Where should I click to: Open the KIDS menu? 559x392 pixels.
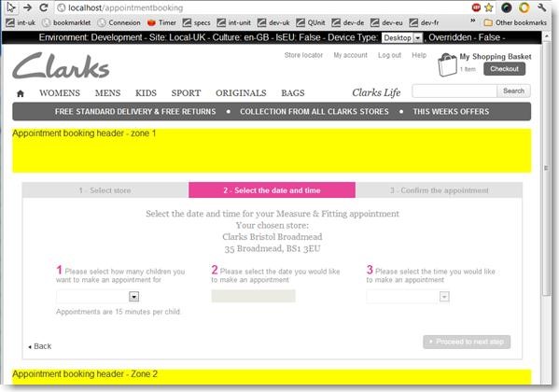[146, 93]
